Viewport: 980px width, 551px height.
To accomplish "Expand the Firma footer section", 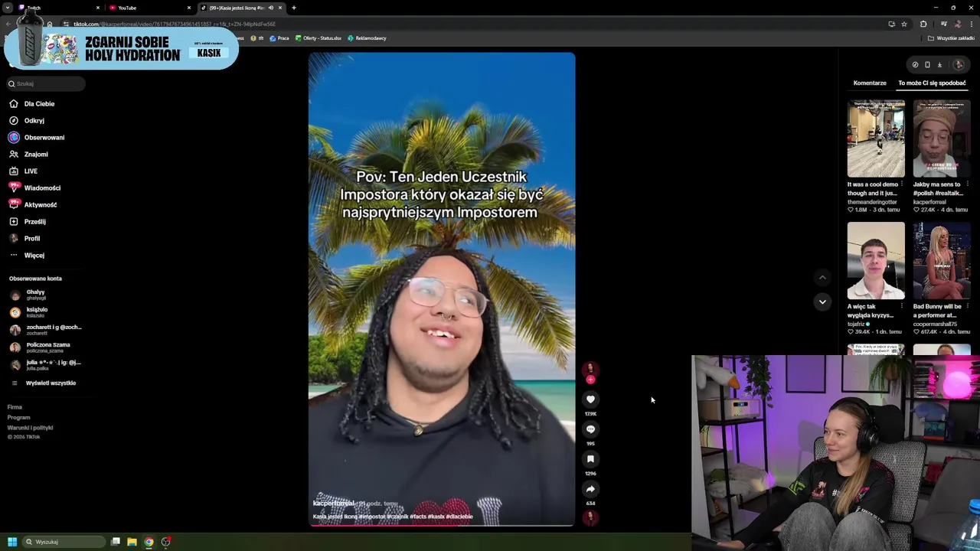I will pos(15,407).
